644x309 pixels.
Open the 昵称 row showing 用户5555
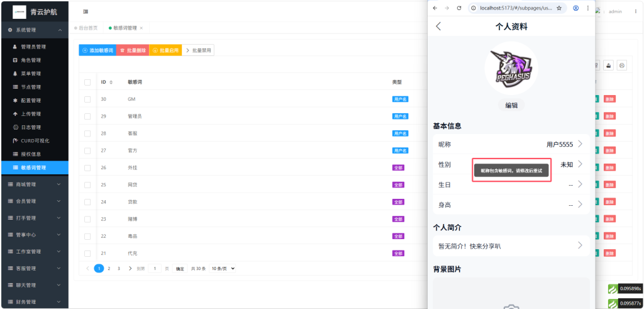click(511, 144)
